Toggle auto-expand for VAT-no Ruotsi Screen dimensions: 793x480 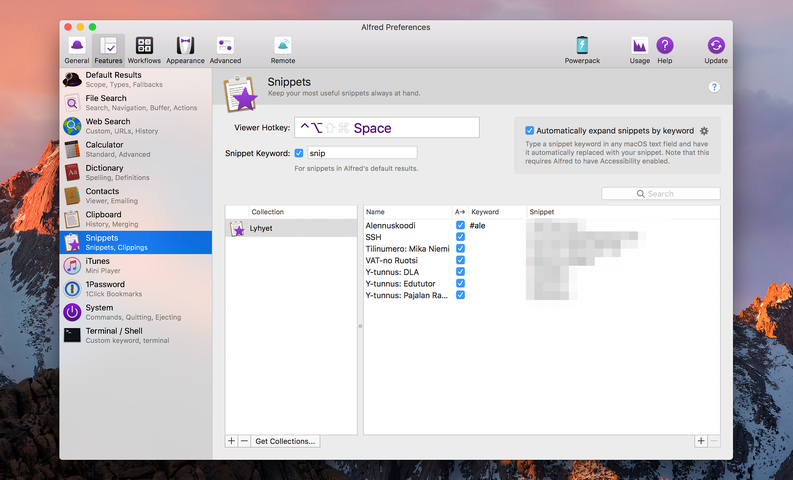(460, 260)
